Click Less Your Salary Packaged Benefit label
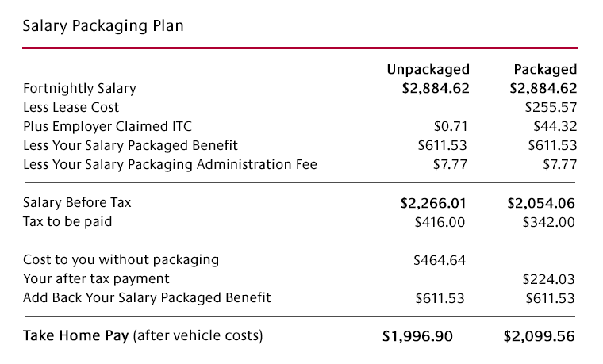Viewport: 603px width, 364px height. point(130,145)
